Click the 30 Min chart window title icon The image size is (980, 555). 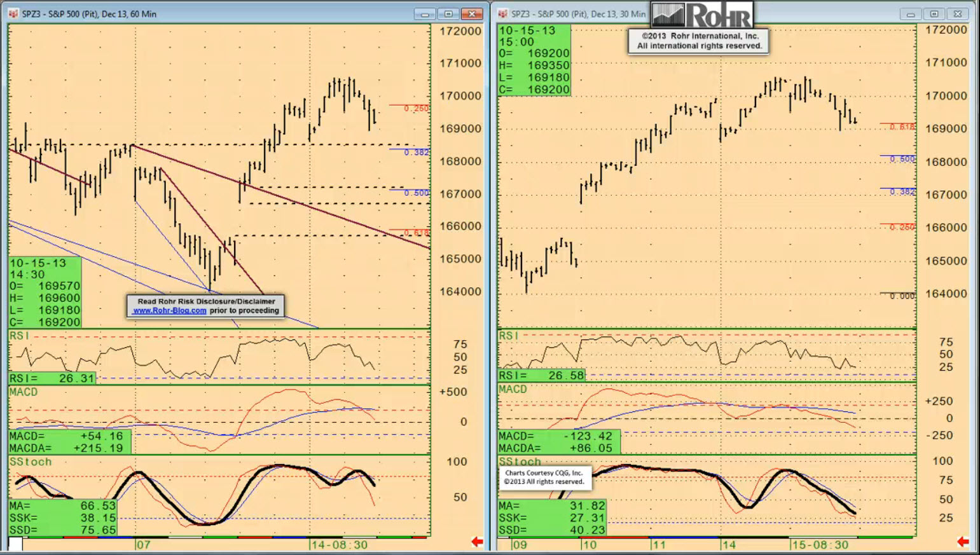503,13
